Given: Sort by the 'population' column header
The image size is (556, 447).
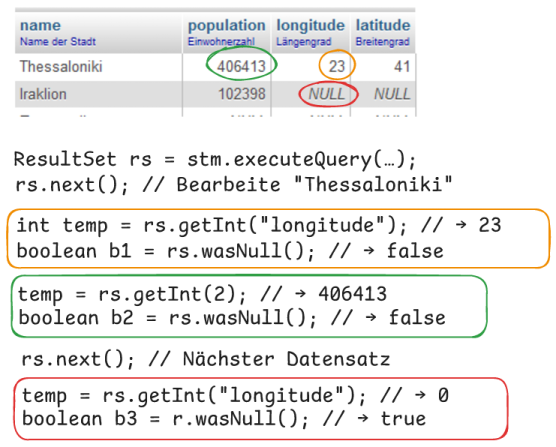Looking at the screenshot, I should click(x=227, y=26).
